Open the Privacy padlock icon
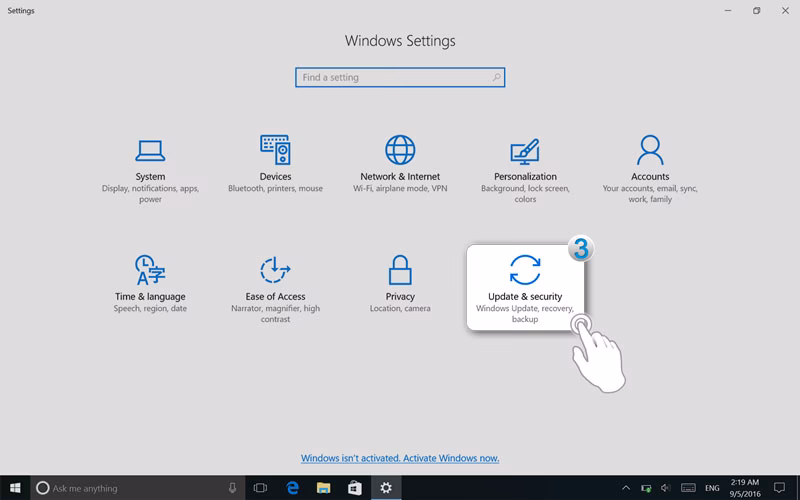Image resolution: width=800 pixels, height=500 pixels. (400, 270)
